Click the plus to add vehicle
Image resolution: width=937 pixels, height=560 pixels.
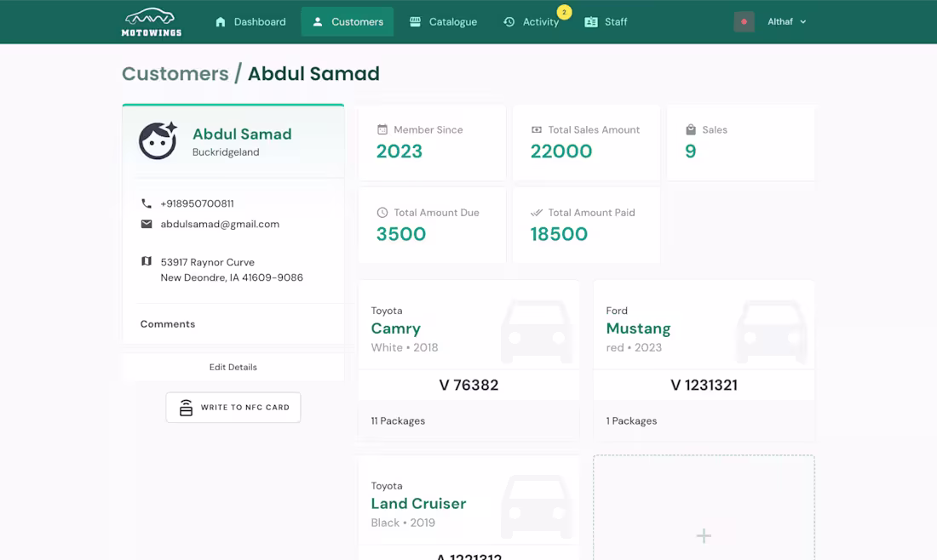click(x=704, y=535)
